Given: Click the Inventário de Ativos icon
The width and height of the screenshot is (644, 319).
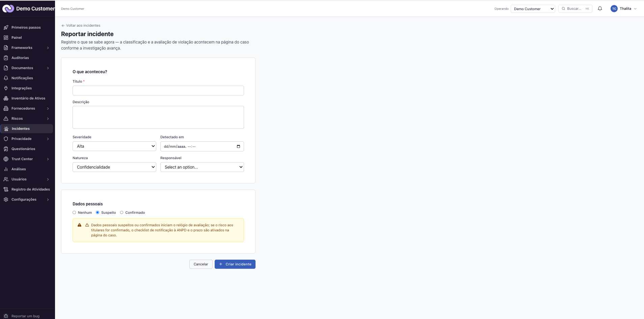Looking at the screenshot, I should point(6,98).
